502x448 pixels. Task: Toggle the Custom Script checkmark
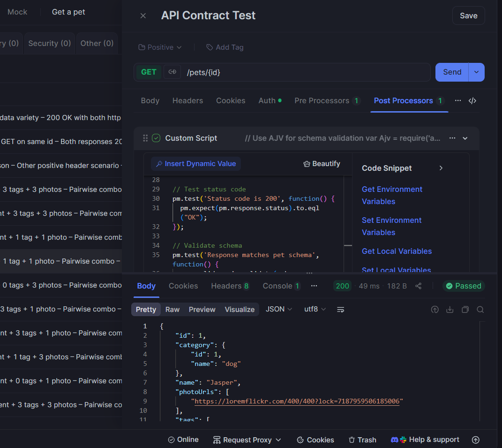click(x=156, y=138)
